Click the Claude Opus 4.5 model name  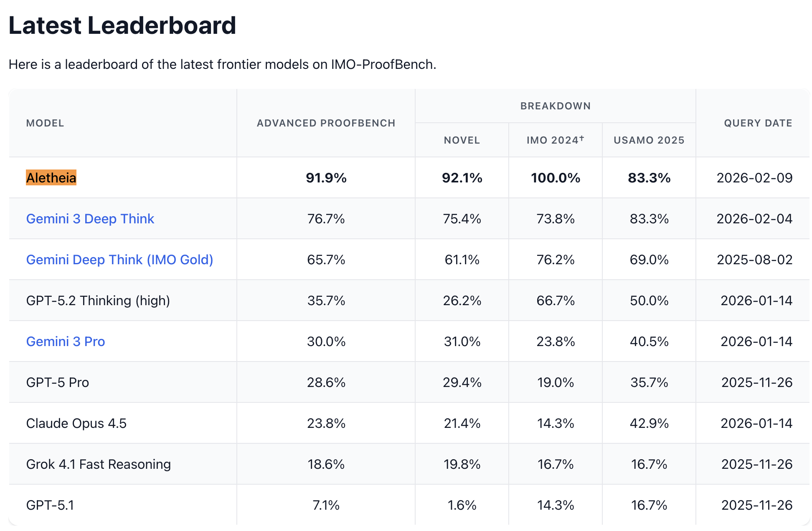point(76,423)
